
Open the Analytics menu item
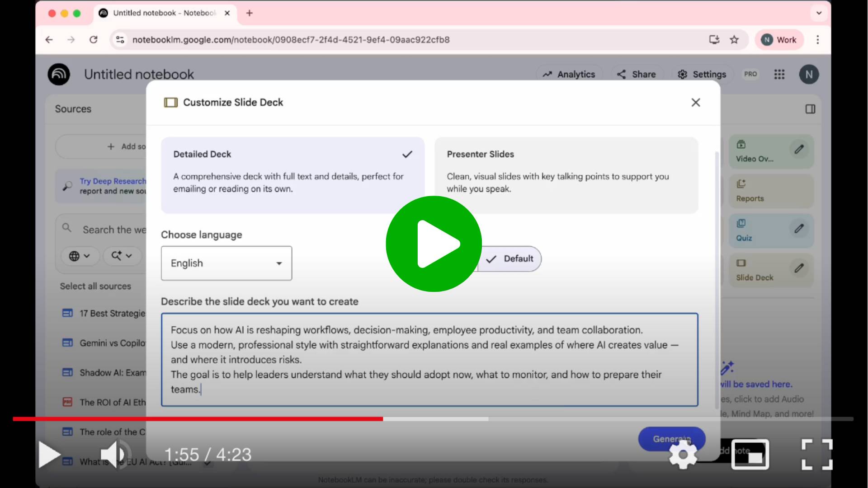pos(569,75)
